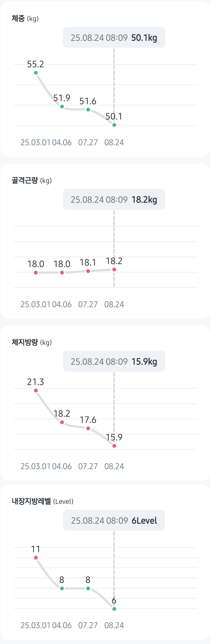Click the 6Level visceral fat tooltip

pos(114,520)
